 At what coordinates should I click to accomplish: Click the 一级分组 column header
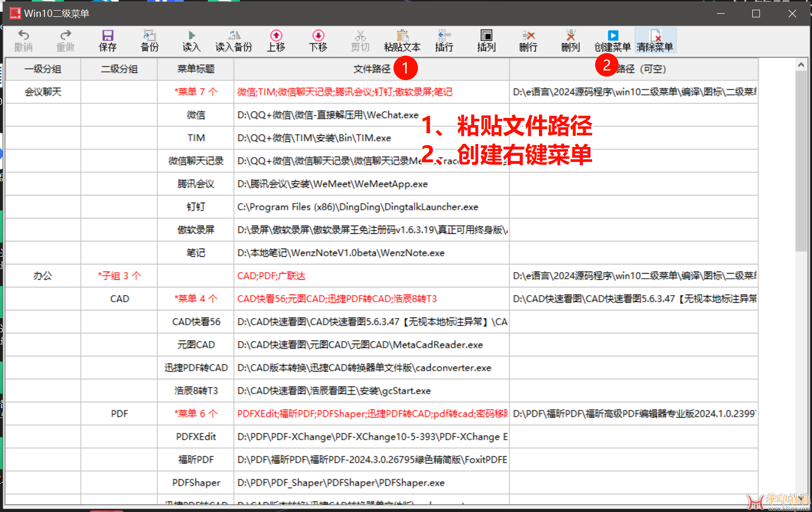(43, 69)
